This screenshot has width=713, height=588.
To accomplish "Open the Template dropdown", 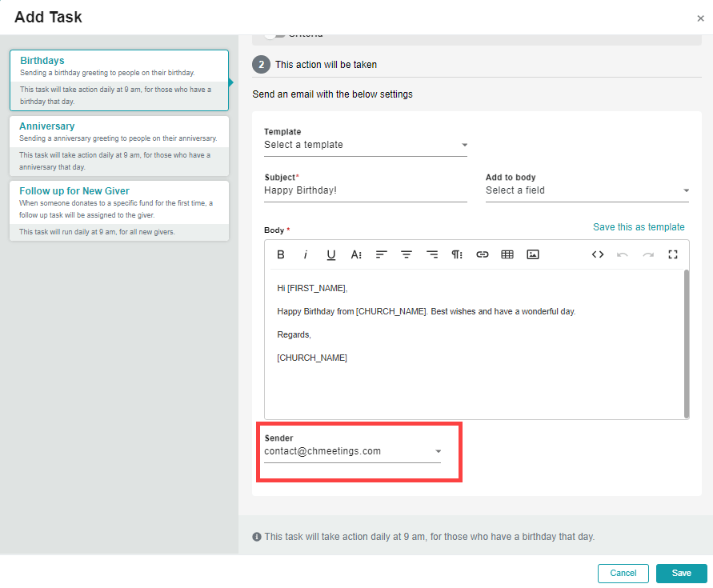I will pyautogui.click(x=366, y=145).
